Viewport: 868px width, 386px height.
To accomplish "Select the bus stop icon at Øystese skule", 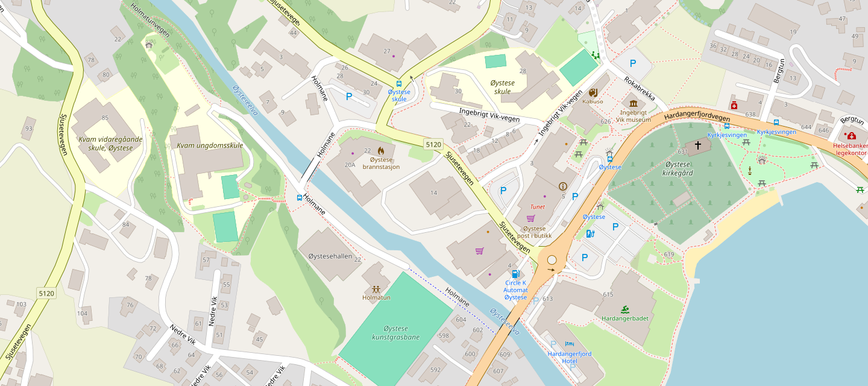I will pos(398,84).
